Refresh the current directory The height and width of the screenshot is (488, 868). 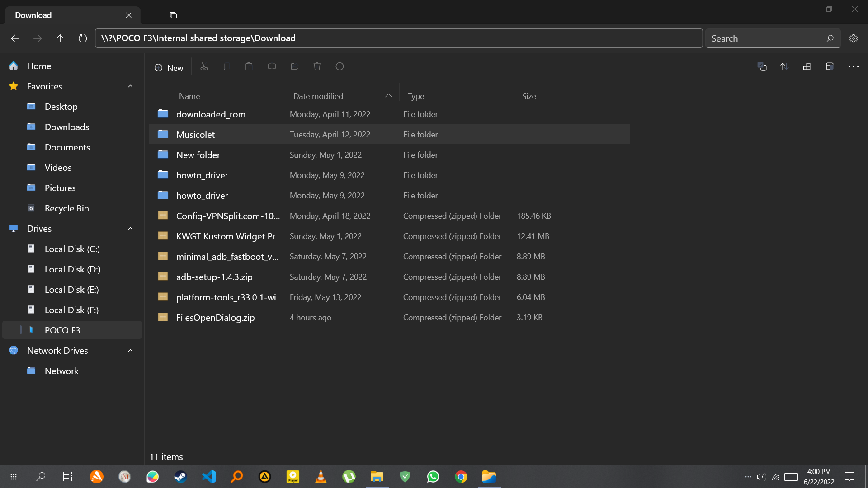tap(82, 38)
